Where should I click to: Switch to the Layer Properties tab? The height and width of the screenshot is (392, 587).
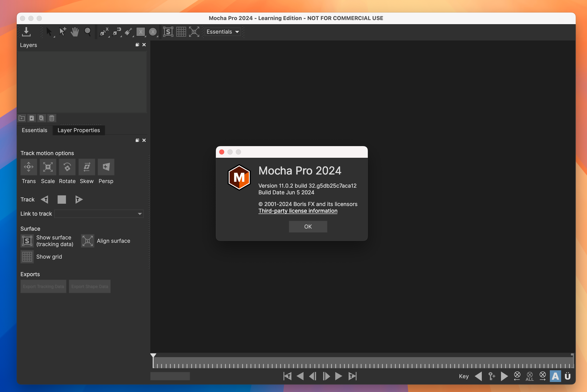pyautogui.click(x=78, y=130)
